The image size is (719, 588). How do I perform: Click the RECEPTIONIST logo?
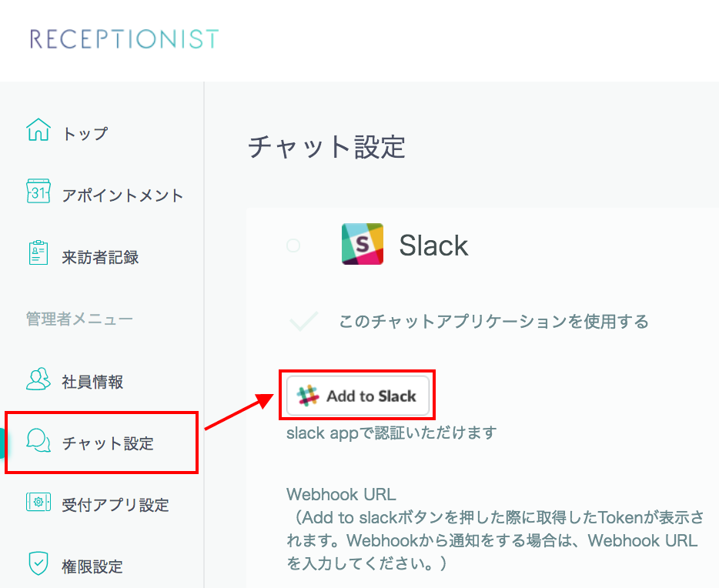(124, 39)
